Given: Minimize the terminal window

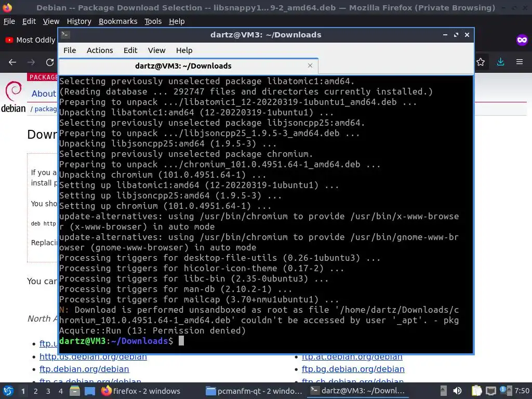Looking at the screenshot, I should click(445, 35).
